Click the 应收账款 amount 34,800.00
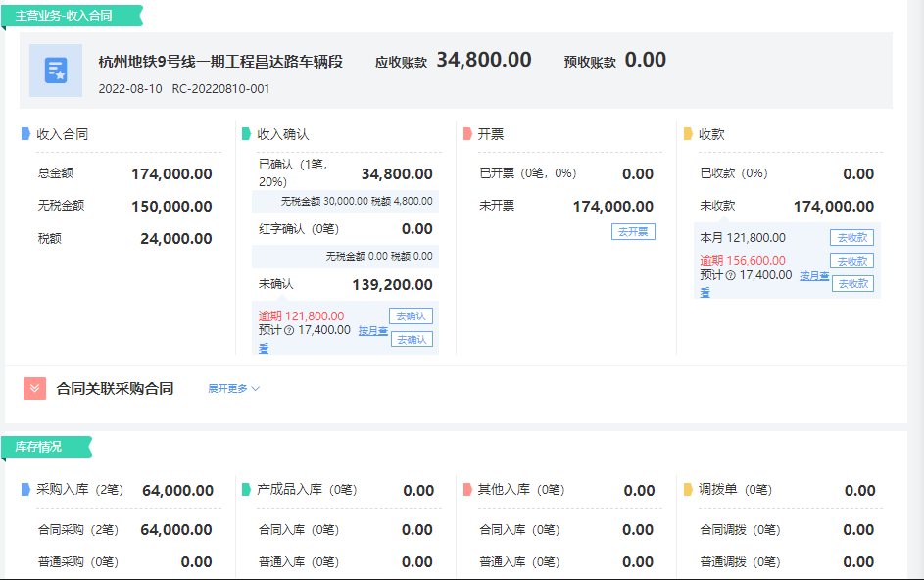924x580 pixels. pos(484,60)
